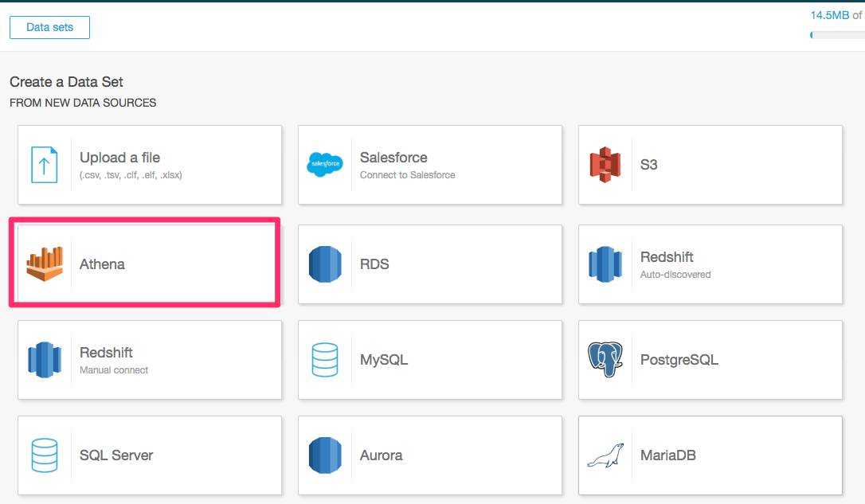865x504 pixels.
Task: Click 'Connect to Salesforce' subtitle
Action: tap(408, 175)
